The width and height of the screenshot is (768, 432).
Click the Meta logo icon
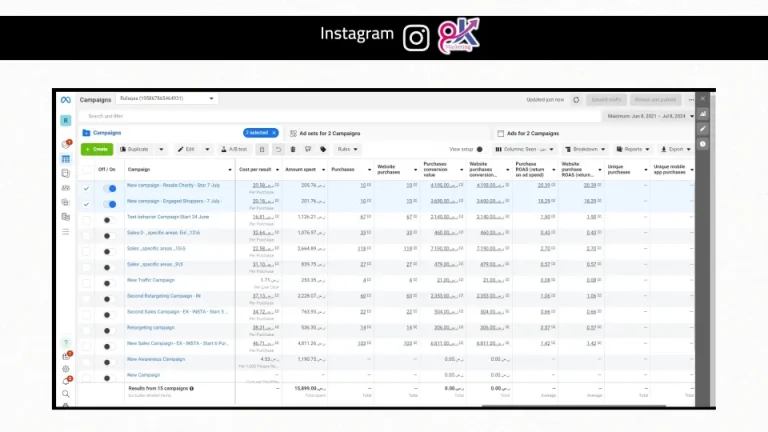click(x=66, y=99)
